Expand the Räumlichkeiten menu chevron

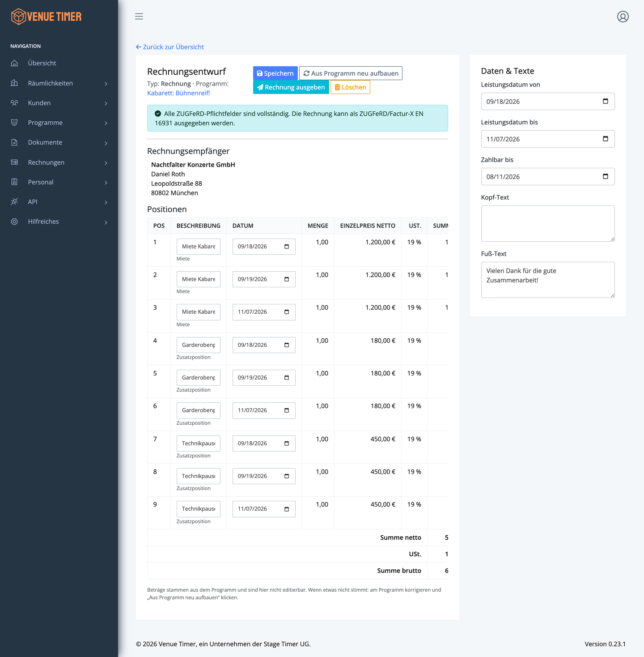pos(106,84)
